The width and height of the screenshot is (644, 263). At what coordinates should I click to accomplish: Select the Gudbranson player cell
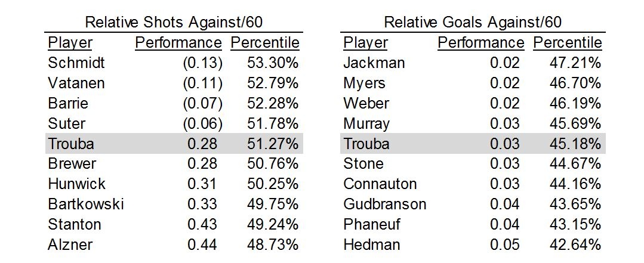coord(385,204)
